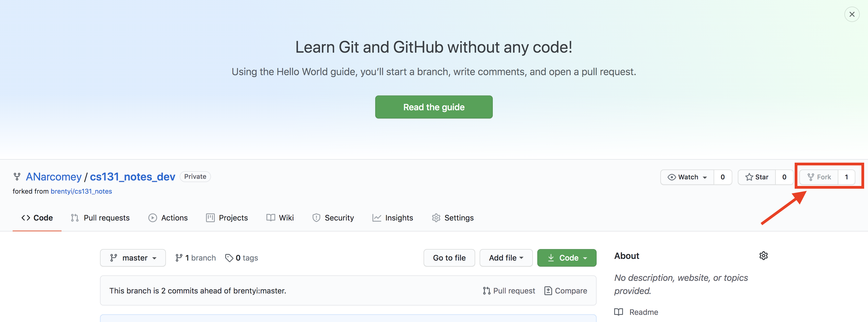The image size is (868, 322).
Task: Expand the master branch selector
Action: 133,258
